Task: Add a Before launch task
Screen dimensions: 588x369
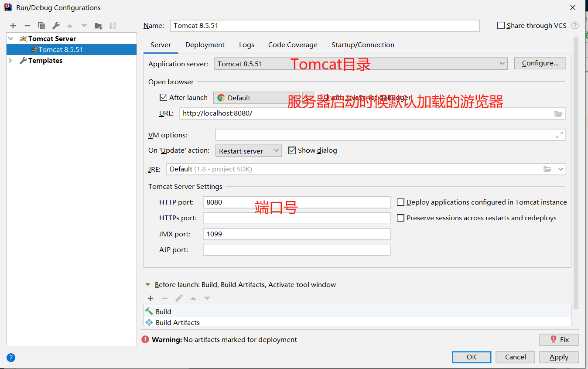Action: pyautogui.click(x=150, y=298)
